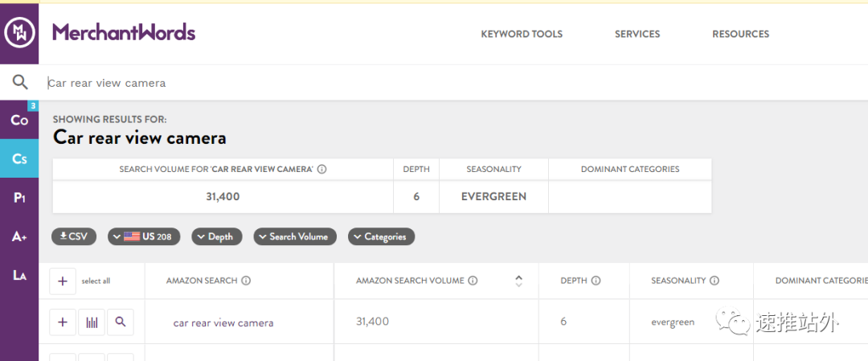
Task: Open the Keyword Tools menu
Action: [x=522, y=34]
